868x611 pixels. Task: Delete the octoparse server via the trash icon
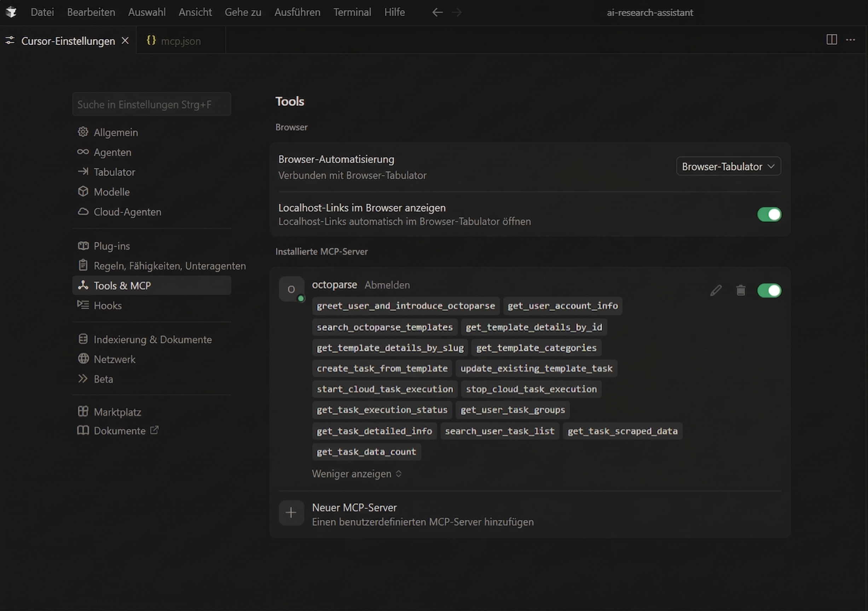pyautogui.click(x=741, y=290)
